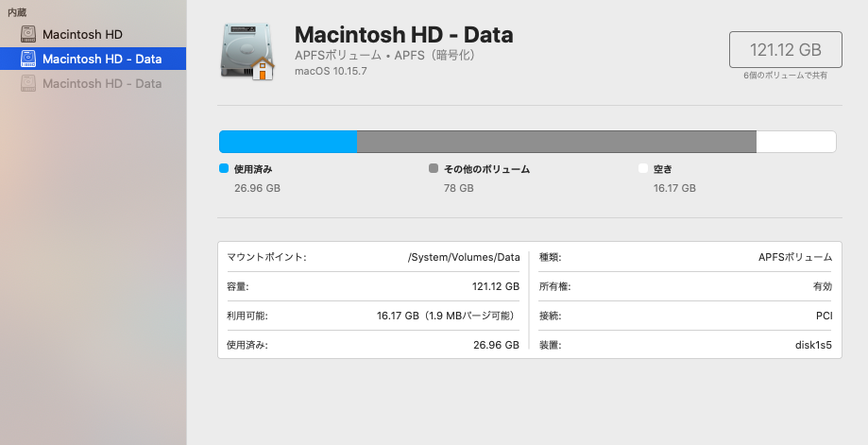Select the Macintosh HD volume name in sidebar
The height and width of the screenshot is (445, 868).
click(82, 35)
